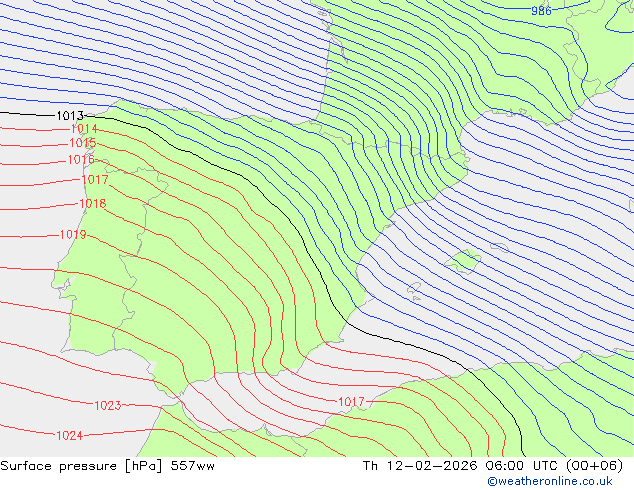Click the 1013 isobar label
634x490 pixels.
(70, 116)
